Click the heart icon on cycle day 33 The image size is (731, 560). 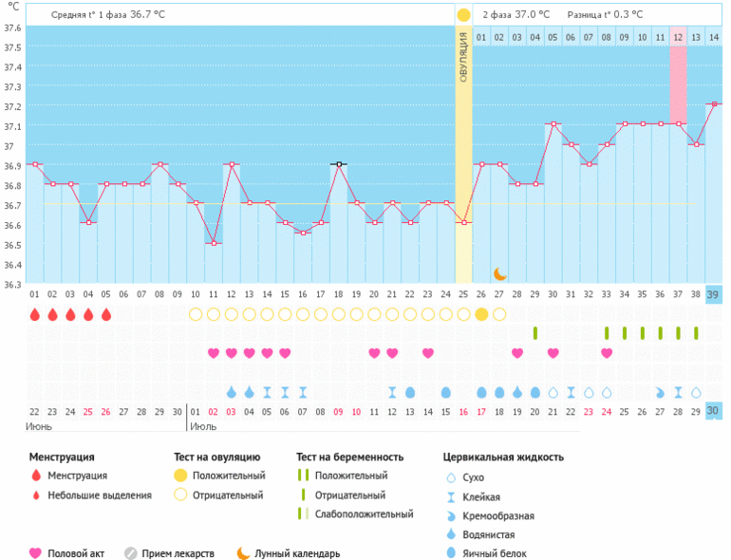pyautogui.click(x=607, y=353)
